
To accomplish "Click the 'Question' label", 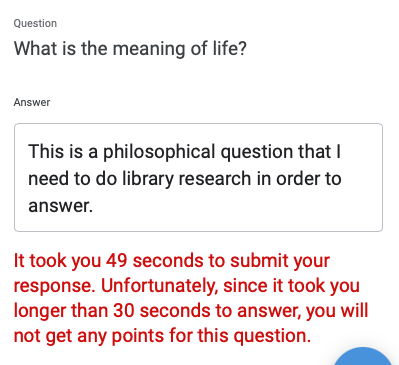I will (35, 23).
